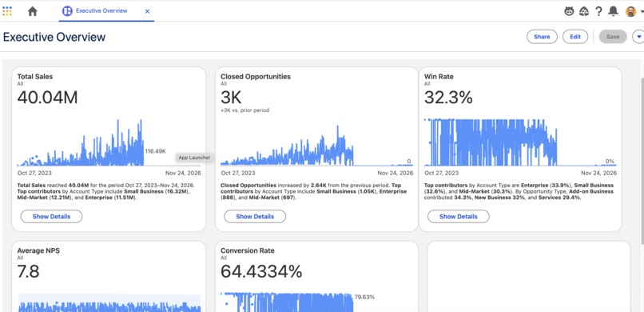Go to the Home icon

33,11
